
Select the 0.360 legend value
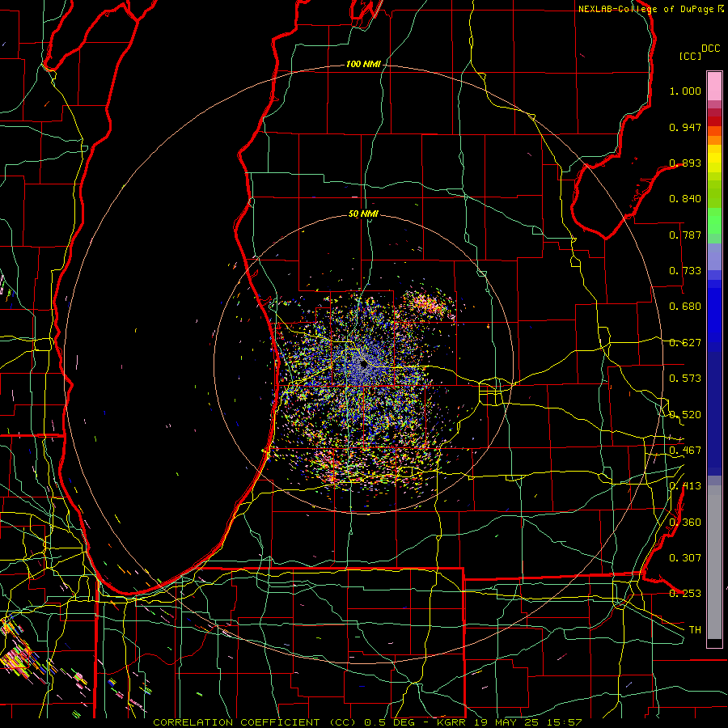[x=685, y=523]
